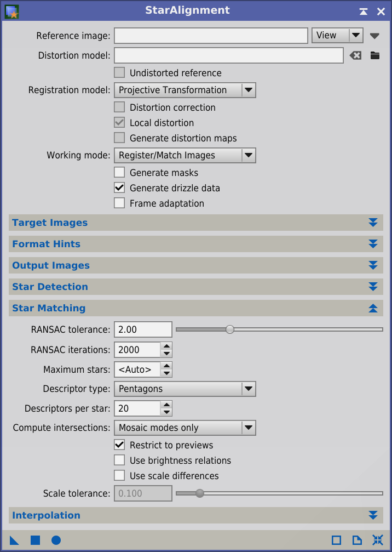Expand the Target Images section
Screen dimensions: 392x552
[x=196, y=223]
